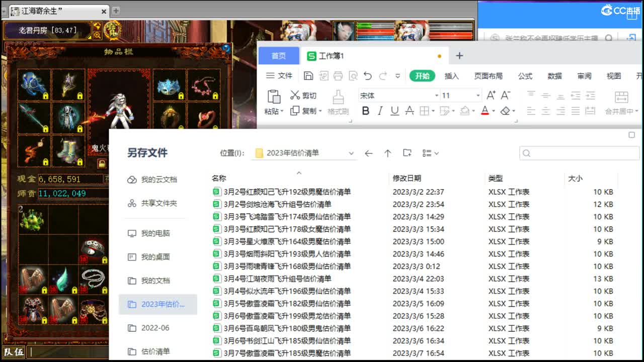Screen dimensions: 644x362
Task: Open the quick access toolbar customize arrow
Action: click(x=397, y=76)
